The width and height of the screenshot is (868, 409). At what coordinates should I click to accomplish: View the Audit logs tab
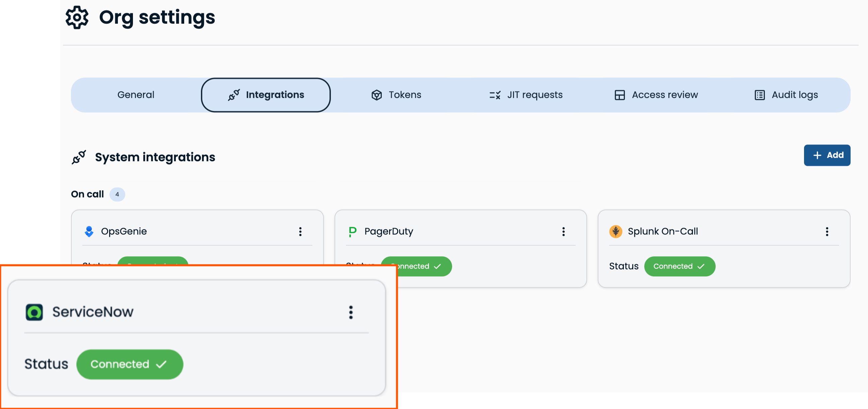click(786, 95)
